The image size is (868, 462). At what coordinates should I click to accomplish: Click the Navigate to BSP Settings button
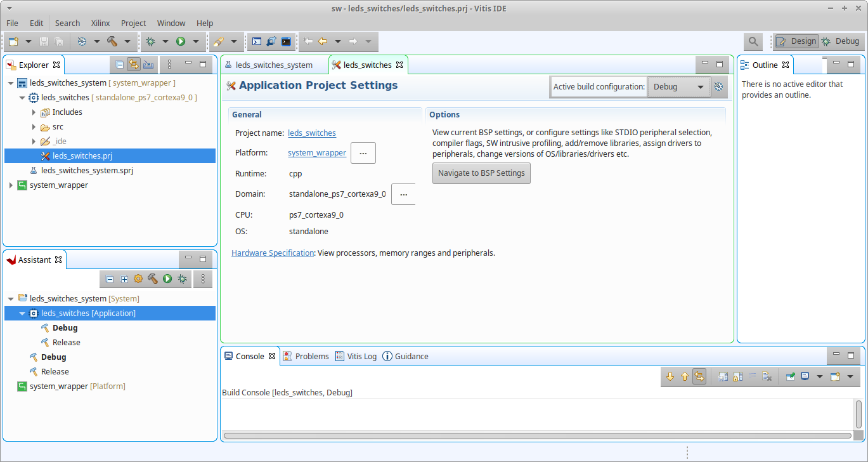(481, 173)
